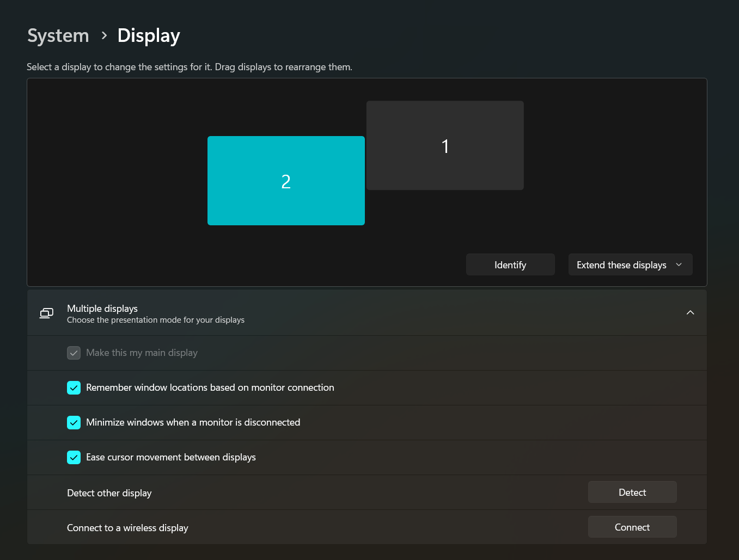Select display 2 in the arrangement

[286, 181]
